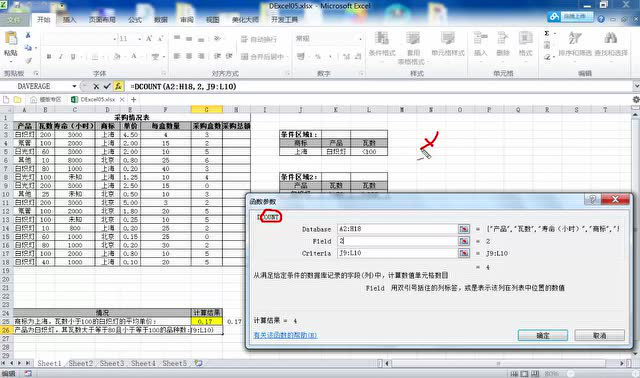This screenshot has height=378, width=640.
Task: Expand the formula bar chevron
Action: coord(636,86)
